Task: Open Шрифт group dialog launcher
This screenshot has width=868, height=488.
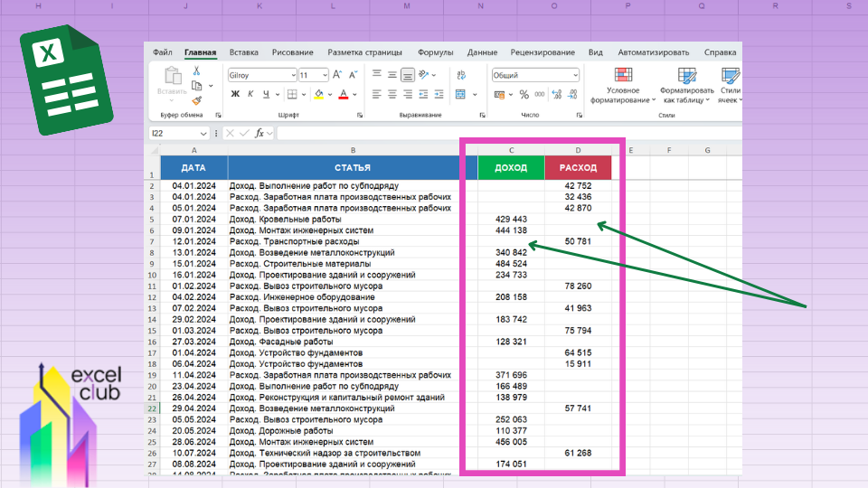Action: 360,115
